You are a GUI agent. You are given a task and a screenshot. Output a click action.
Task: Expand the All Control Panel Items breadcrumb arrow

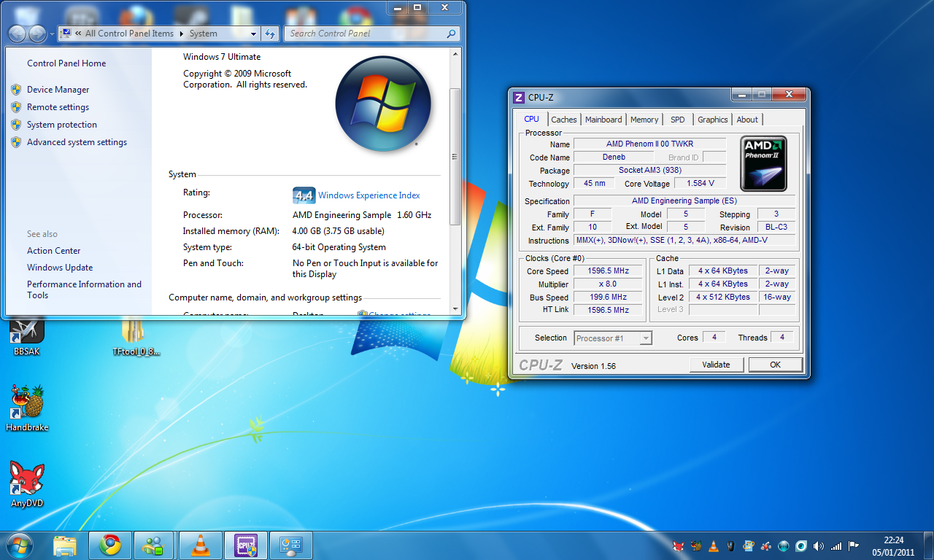click(180, 34)
